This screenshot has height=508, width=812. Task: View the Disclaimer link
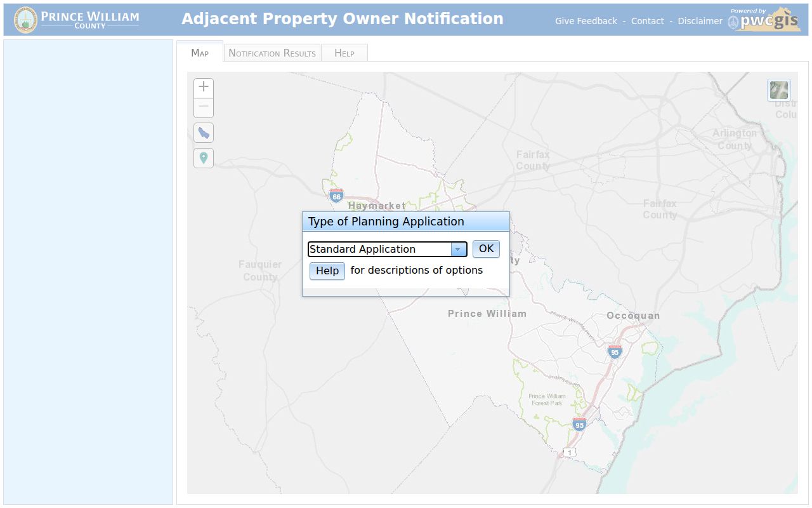tap(700, 21)
